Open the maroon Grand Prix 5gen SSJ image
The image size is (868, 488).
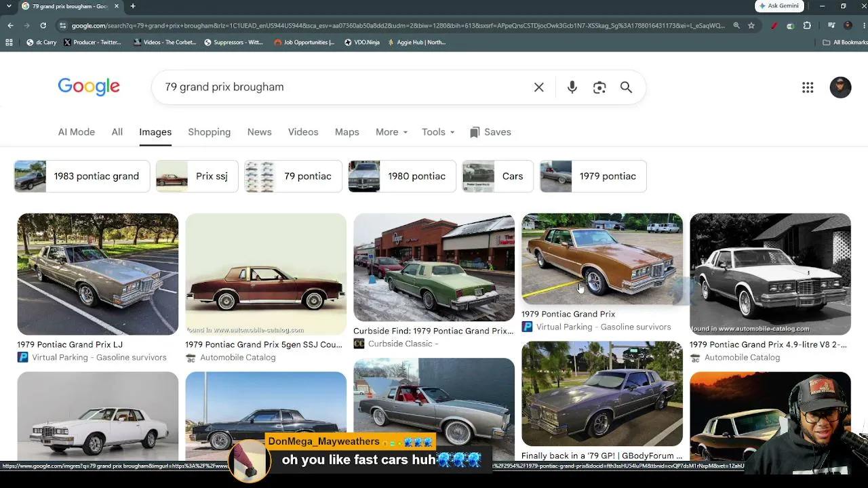point(266,274)
